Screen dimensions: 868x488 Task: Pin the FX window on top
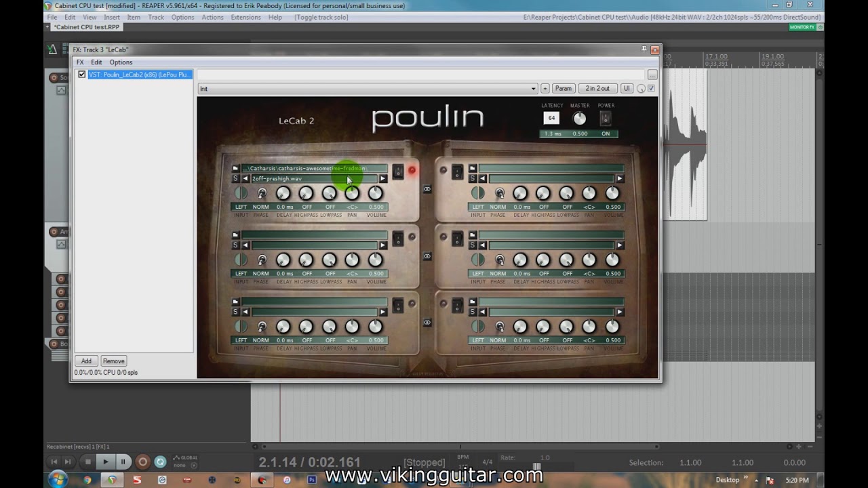pos(644,49)
